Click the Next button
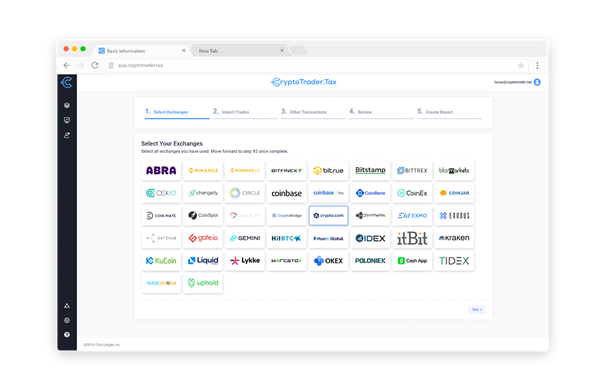605x391 pixels. [x=477, y=310]
